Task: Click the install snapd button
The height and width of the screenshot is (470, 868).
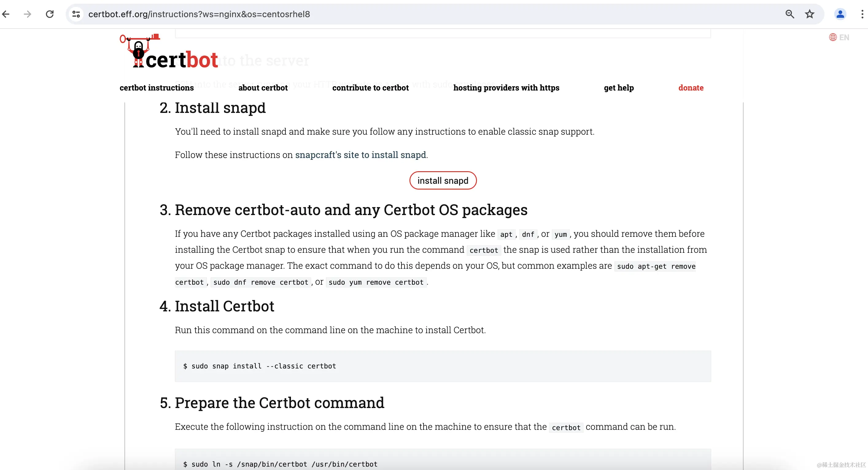Action: (x=443, y=181)
